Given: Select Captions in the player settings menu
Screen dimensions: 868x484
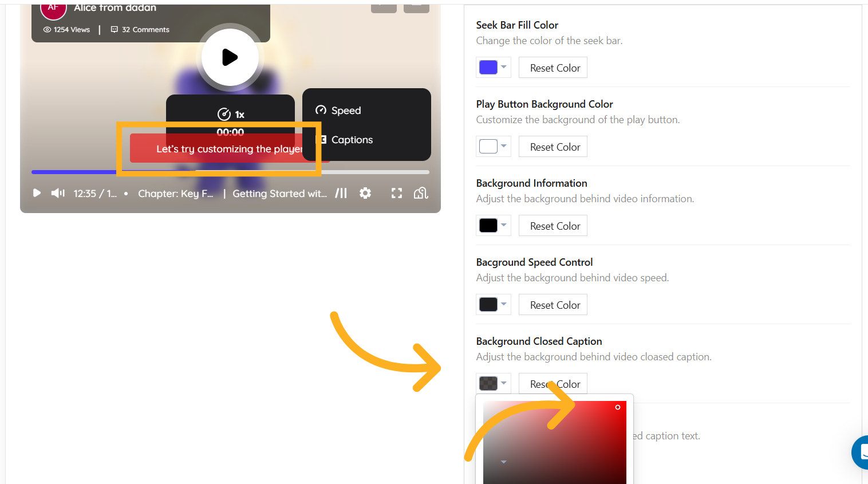Looking at the screenshot, I should [352, 140].
